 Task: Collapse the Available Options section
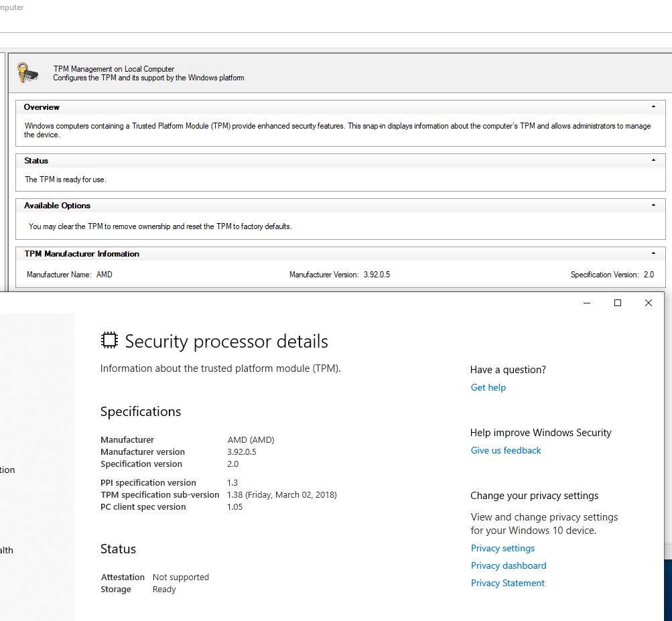click(653, 205)
